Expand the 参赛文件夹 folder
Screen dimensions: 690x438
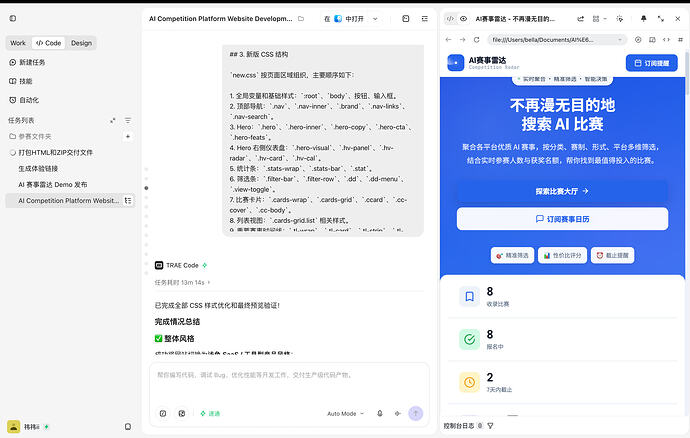point(30,136)
